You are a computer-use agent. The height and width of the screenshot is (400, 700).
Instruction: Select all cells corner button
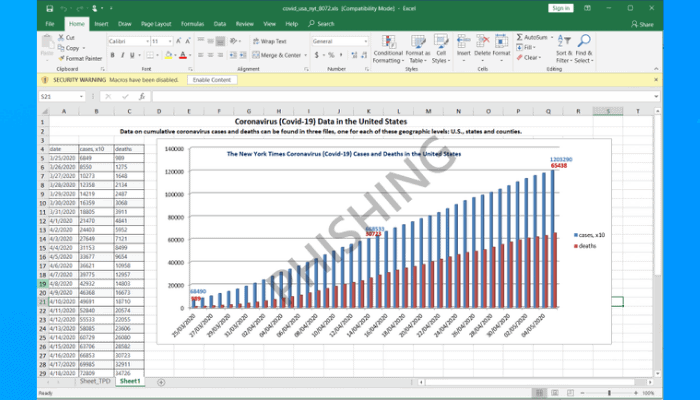[x=44, y=111]
